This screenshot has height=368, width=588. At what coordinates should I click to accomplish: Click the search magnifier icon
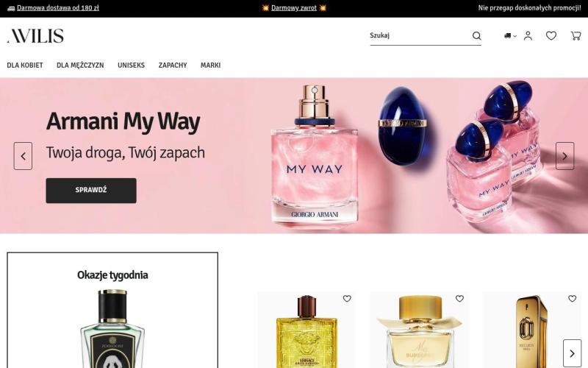point(476,35)
